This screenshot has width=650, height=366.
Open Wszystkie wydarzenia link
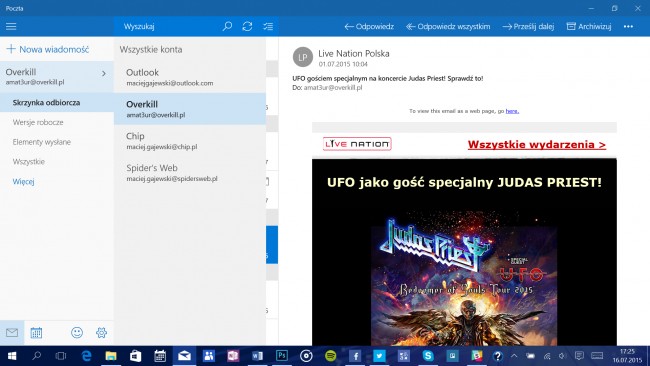[536, 145]
